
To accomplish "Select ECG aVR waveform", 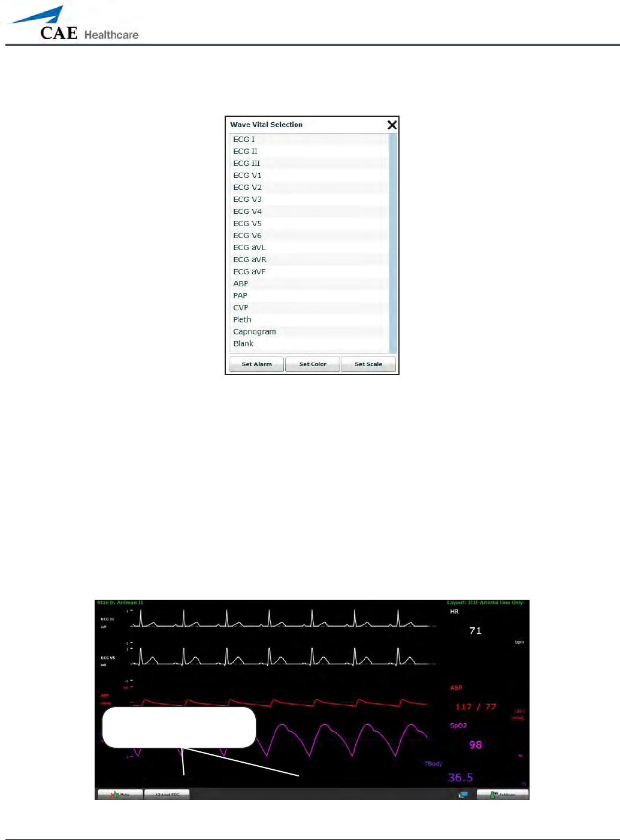I will point(309,259).
